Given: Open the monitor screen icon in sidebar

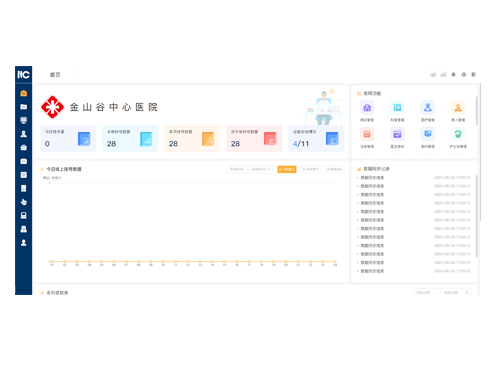Looking at the screenshot, I should pos(24,120).
